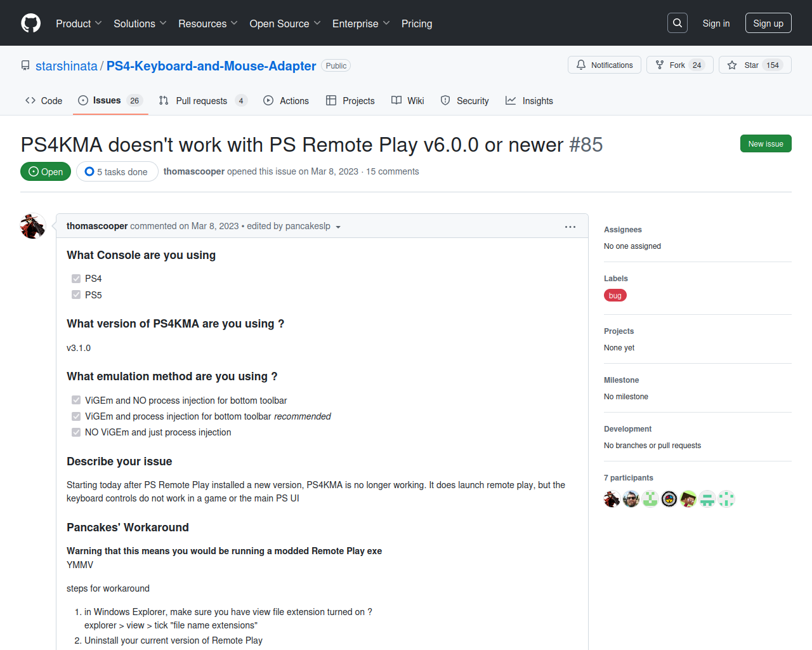The image size is (812, 650).
Task: Click the Insights graph icon
Action: click(x=511, y=100)
